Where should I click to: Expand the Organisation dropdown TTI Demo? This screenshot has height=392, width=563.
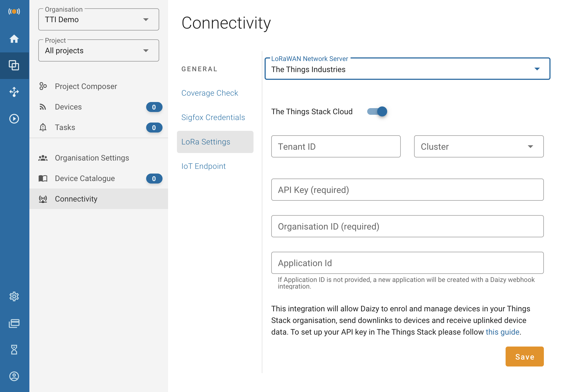point(98,19)
